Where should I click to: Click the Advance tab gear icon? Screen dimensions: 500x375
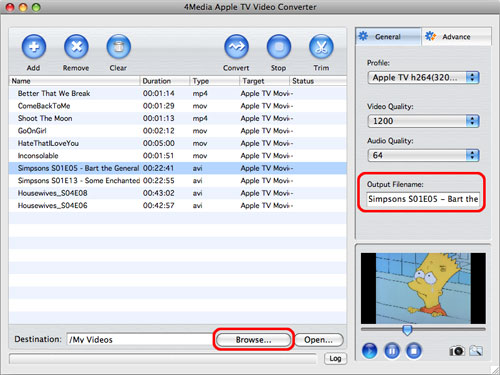430,36
